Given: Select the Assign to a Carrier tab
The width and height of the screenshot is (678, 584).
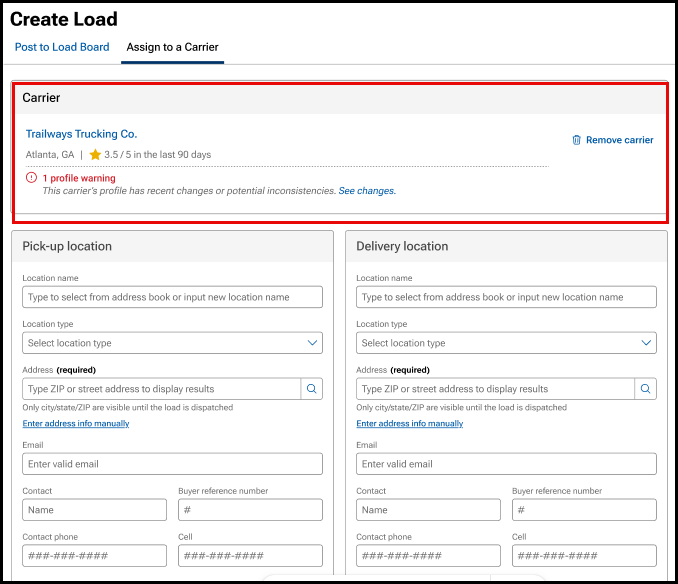Looking at the screenshot, I should pyautogui.click(x=172, y=47).
